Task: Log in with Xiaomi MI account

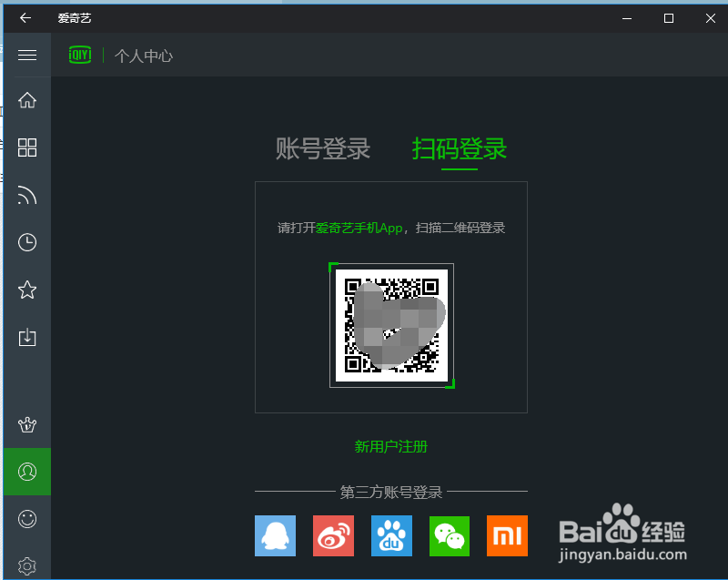Action: [507, 535]
